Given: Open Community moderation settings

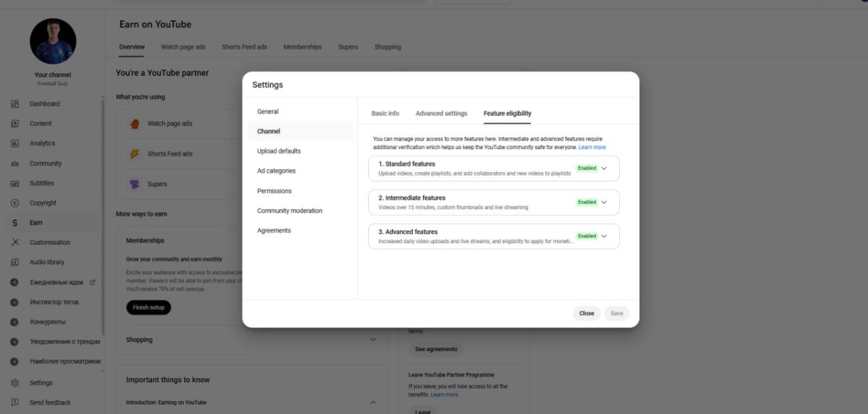Looking at the screenshot, I should 300,211.
